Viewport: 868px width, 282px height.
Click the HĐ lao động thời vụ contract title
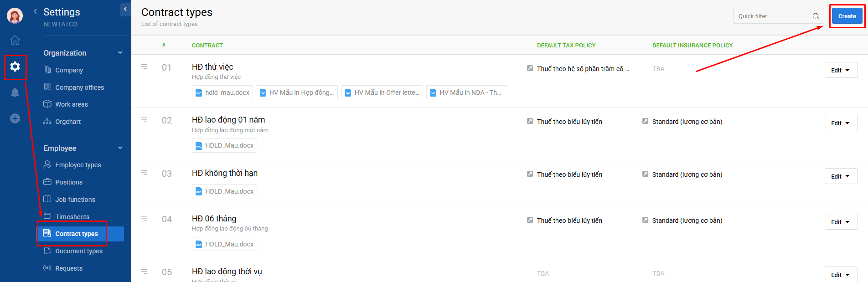point(227,272)
